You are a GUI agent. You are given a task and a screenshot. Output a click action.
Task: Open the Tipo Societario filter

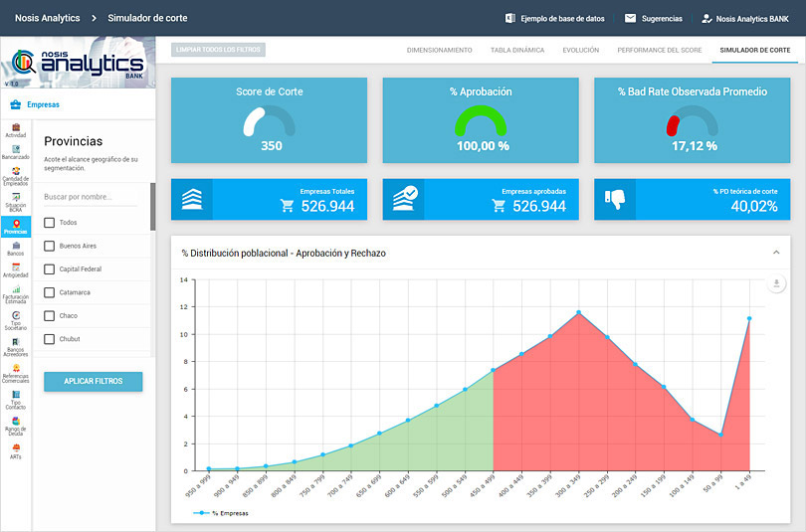[16, 315]
